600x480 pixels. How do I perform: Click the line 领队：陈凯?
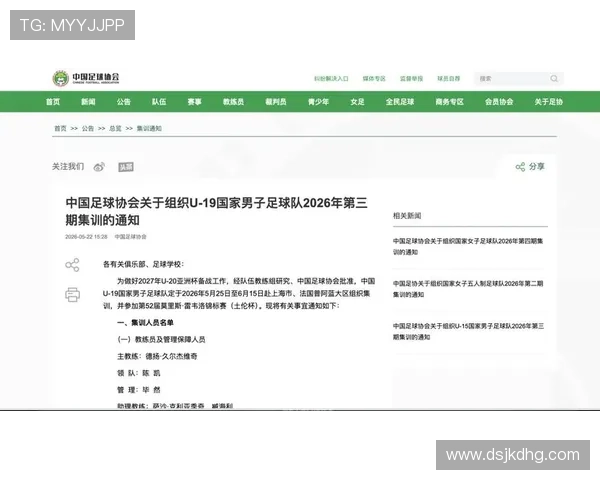pos(139,373)
